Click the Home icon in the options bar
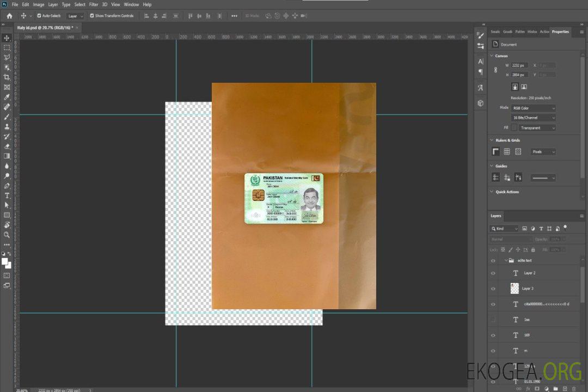The image size is (588, 392). pos(9,16)
